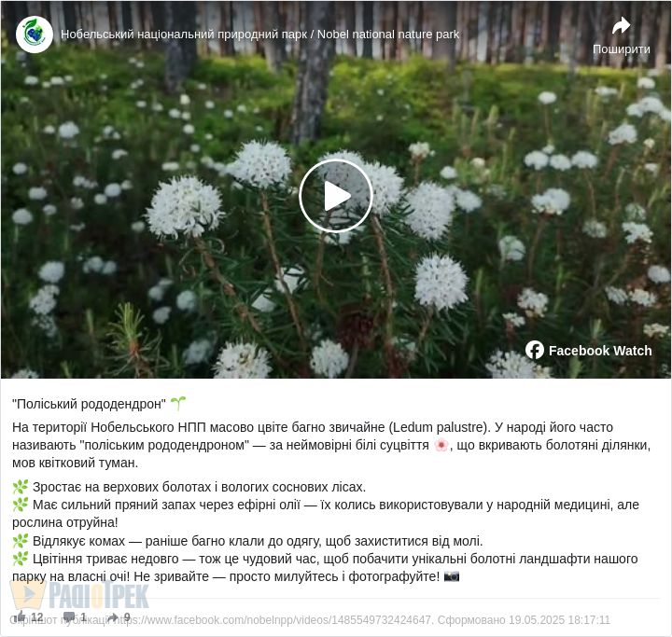Click the comment bubble icon

(69, 617)
